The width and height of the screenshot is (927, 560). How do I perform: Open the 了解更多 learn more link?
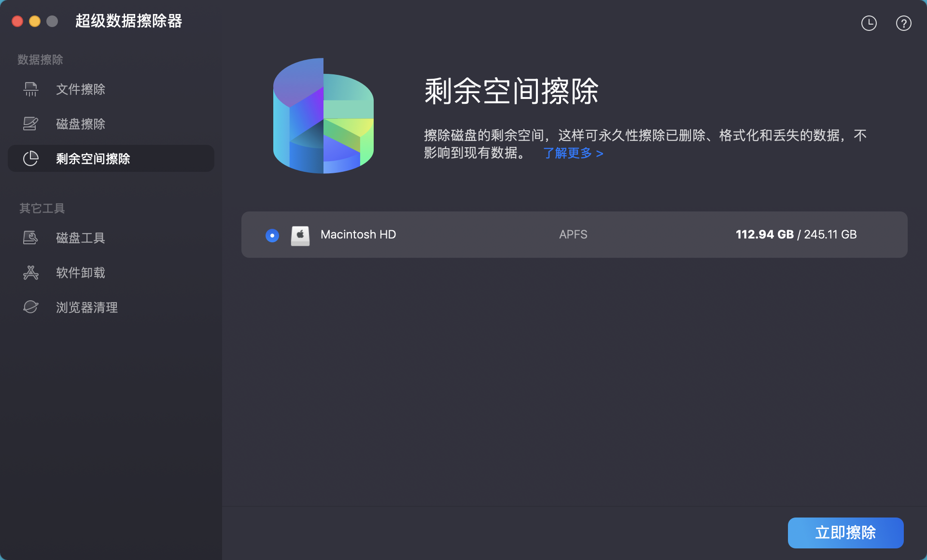click(x=573, y=153)
